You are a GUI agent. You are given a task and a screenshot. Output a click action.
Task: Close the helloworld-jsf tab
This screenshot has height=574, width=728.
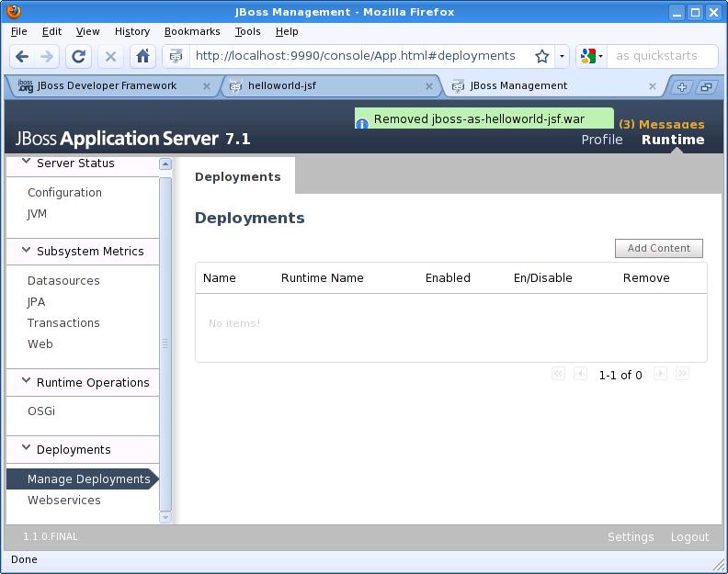(x=429, y=86)
